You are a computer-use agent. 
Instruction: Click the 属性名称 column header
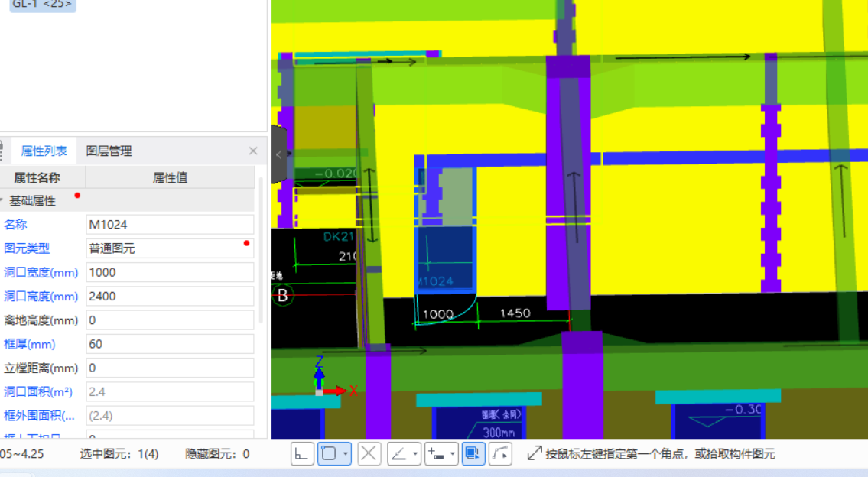(37, 177)
